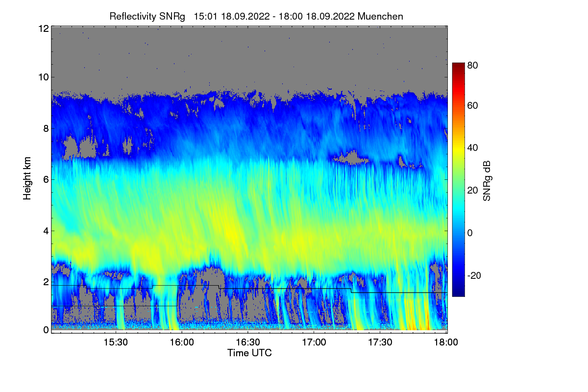
Task: Click the 17:00 time tick label
Action: click(314, 342)
